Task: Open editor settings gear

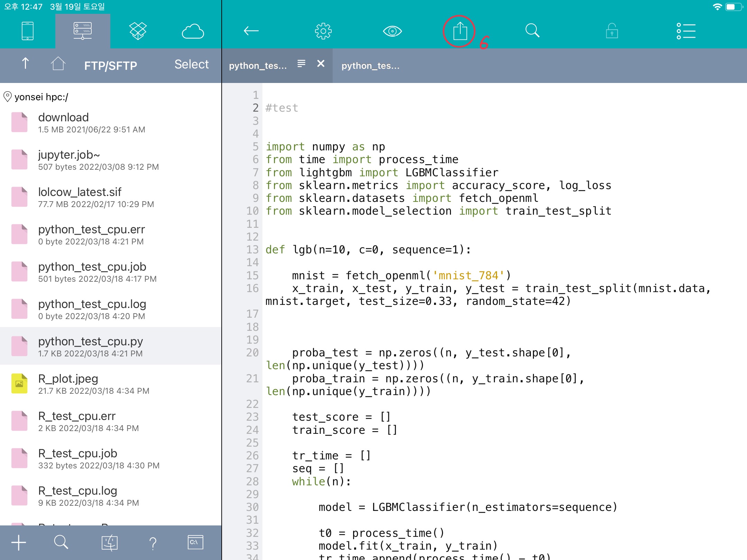Action: click(323, 31)
